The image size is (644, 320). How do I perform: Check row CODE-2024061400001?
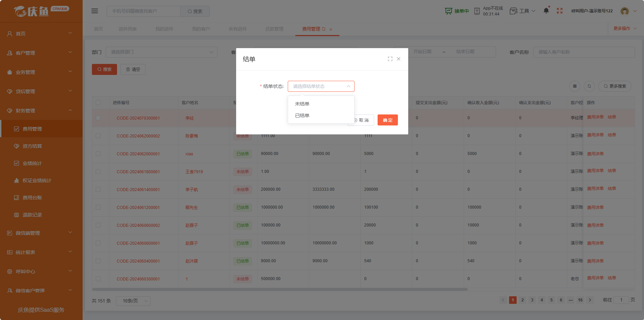tap(98, 189)
